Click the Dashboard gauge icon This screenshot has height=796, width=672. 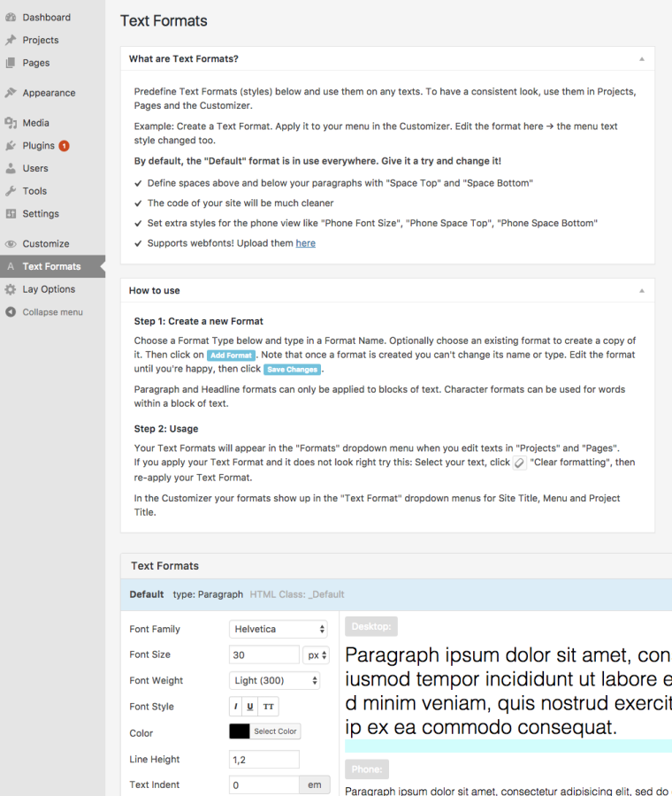(x=11, y=17)
